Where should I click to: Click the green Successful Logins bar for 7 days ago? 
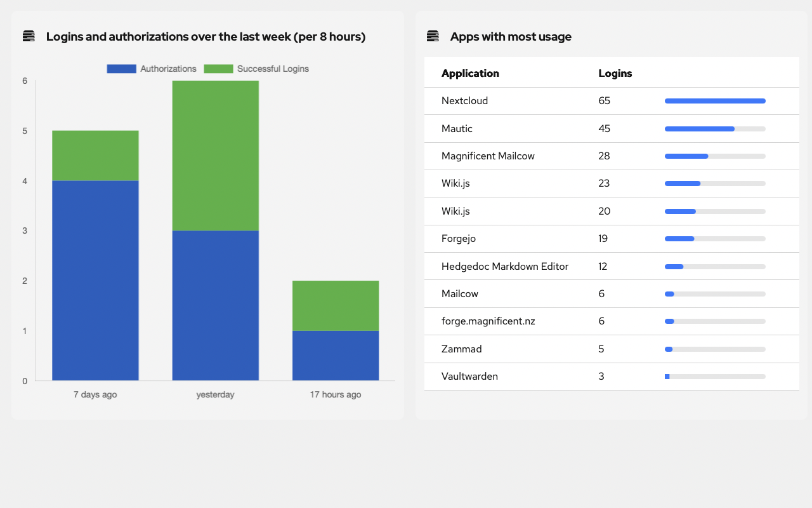click(x=95, y=156)
